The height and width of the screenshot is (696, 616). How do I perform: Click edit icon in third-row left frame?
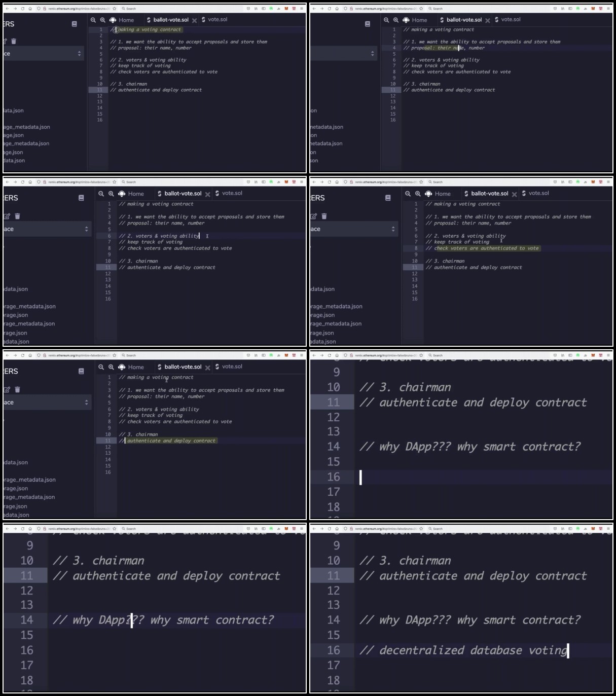7,390
